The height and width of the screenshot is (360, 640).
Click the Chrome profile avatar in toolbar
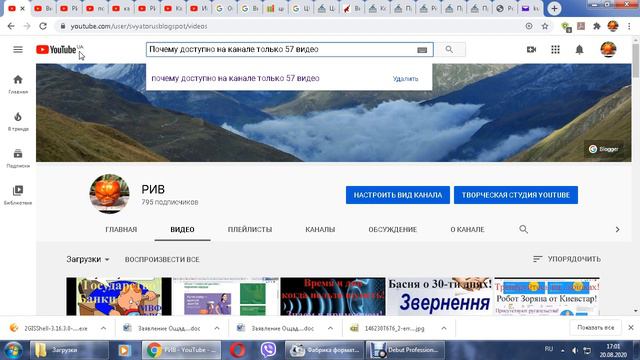point(613,26)
